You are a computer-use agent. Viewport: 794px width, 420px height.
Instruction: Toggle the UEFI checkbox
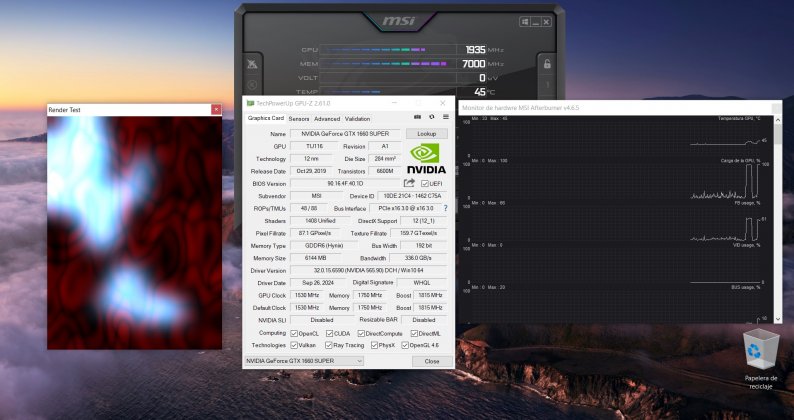(x=424, y=183)
